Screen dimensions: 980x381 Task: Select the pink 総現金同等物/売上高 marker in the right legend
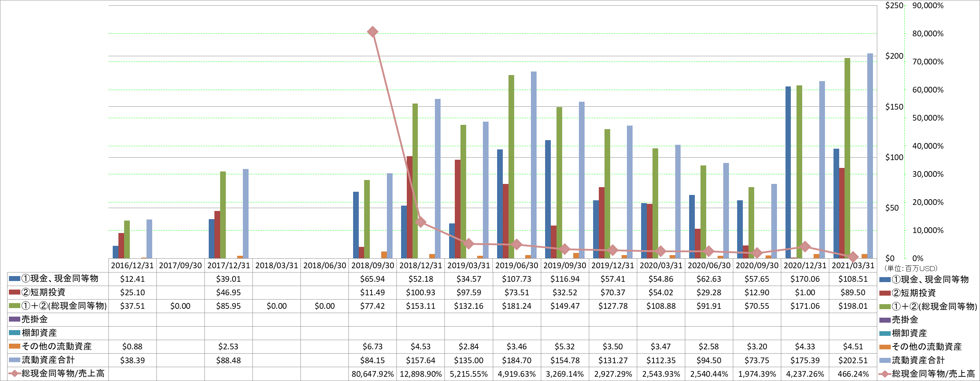[x=885, y=374]
